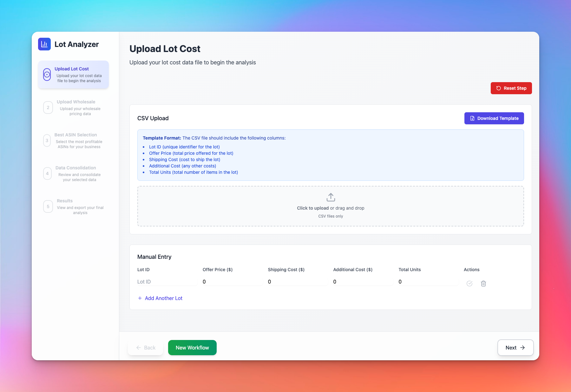The height and width of the screenshot is (392, 571).
Task: Click the Back button
Action: 146,348
